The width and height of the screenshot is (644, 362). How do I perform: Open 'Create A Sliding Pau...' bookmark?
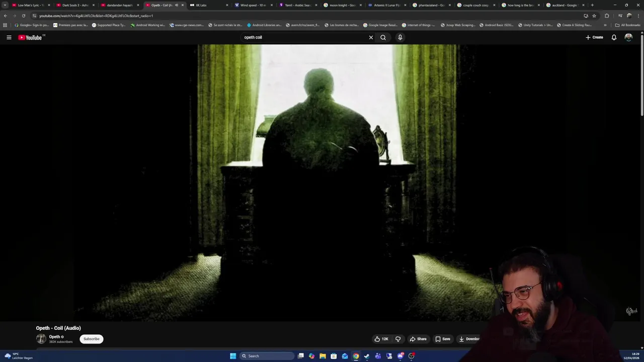574,25
